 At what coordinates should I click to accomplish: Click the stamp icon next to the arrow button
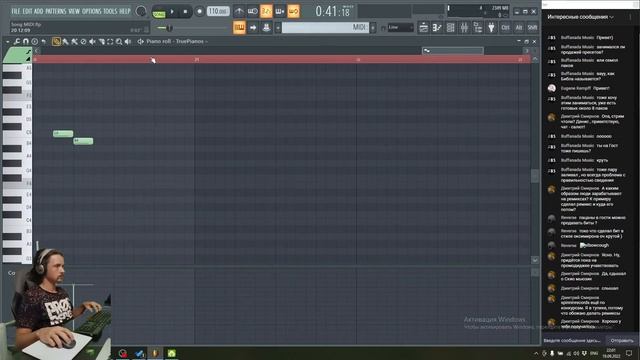(x=266, y=27)
